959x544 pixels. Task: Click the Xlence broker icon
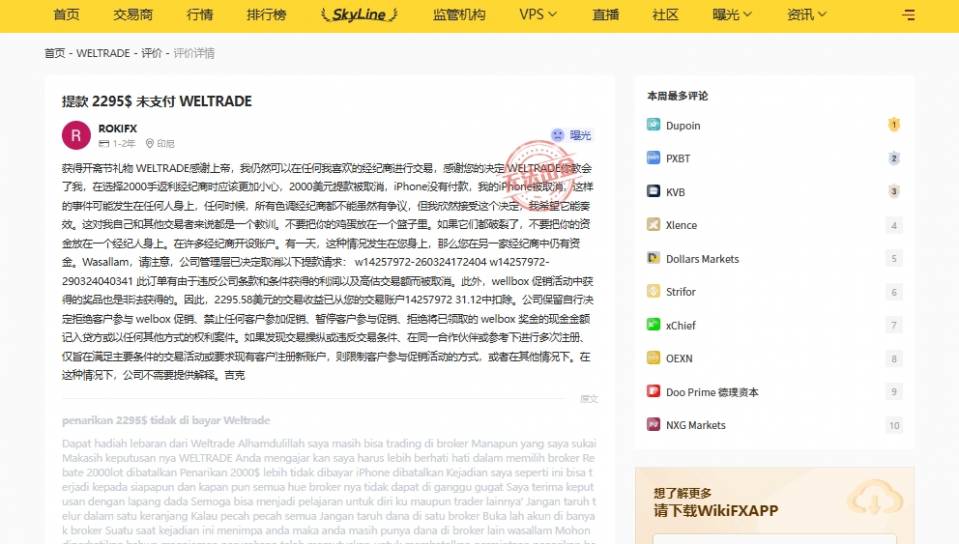pos(653,225)
